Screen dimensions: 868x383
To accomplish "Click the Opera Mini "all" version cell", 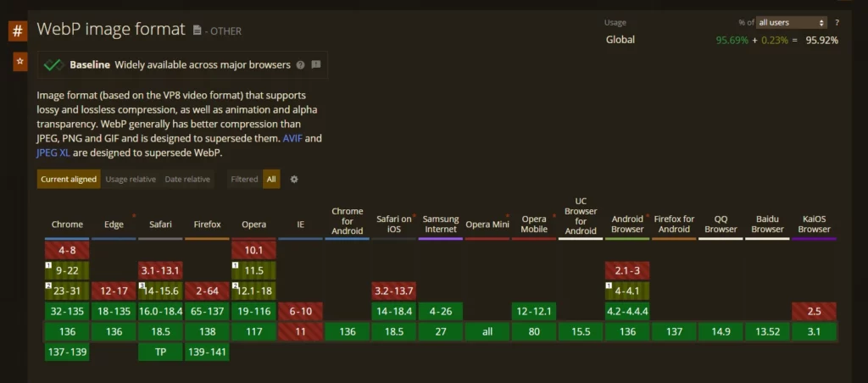I will [487, 331].
